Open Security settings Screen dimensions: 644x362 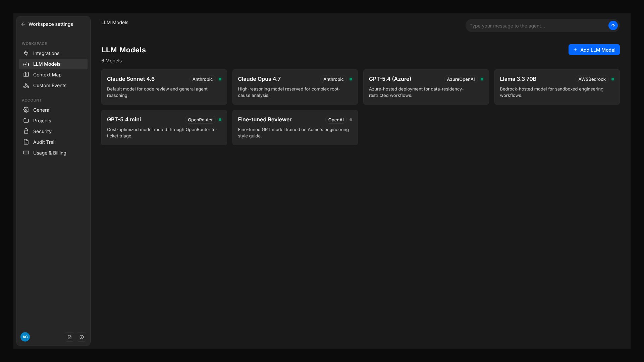pyautogui.click(x=53, y=131)
